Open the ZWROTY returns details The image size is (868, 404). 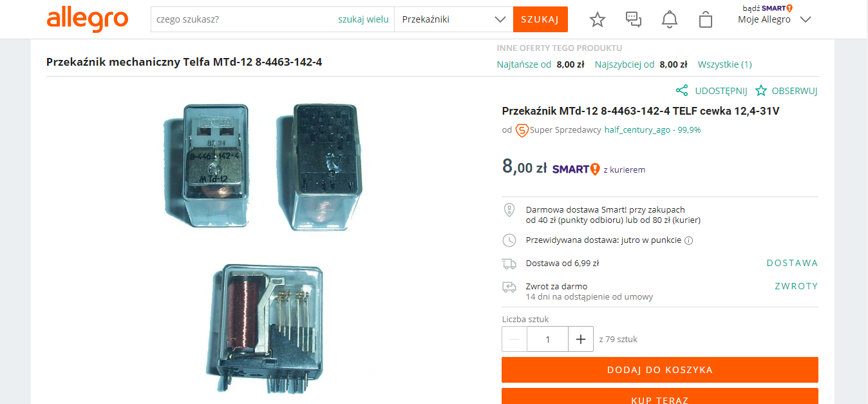click(x=796, y=286)
